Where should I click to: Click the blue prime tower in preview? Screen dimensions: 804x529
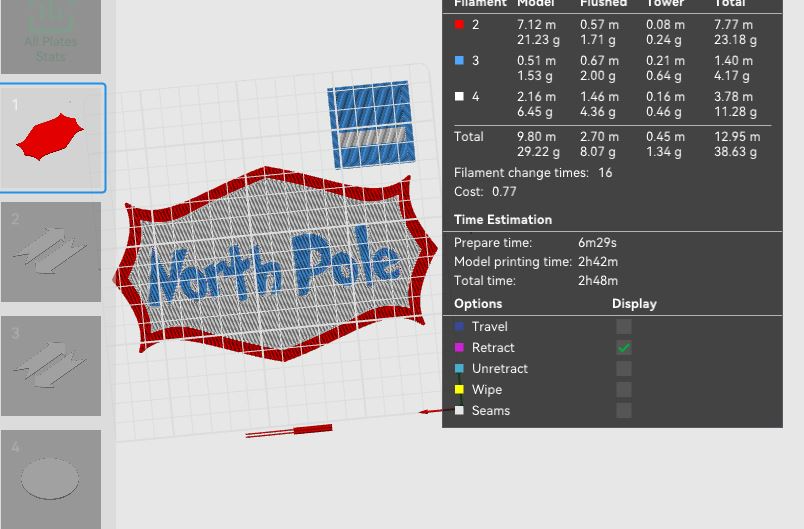[371, 124]
